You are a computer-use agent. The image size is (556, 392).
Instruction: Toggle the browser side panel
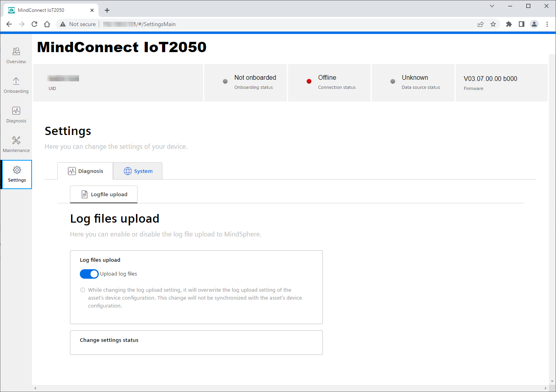522,24
